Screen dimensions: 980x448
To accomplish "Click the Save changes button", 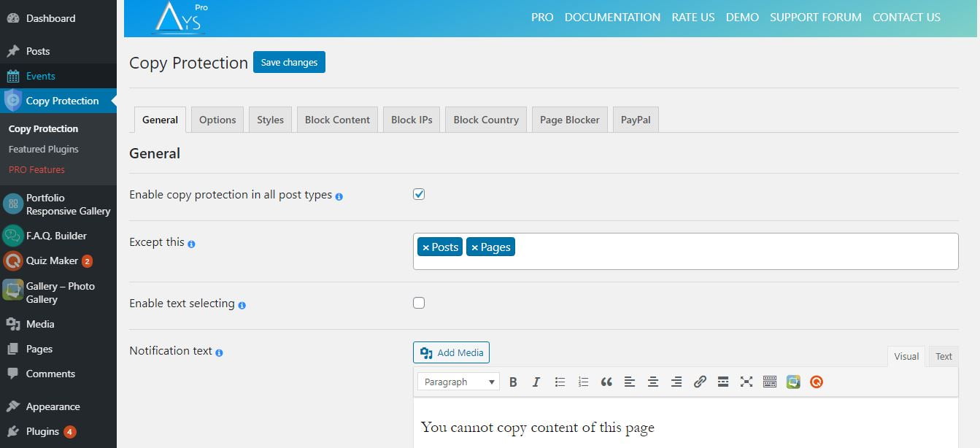I will point(289,62).
